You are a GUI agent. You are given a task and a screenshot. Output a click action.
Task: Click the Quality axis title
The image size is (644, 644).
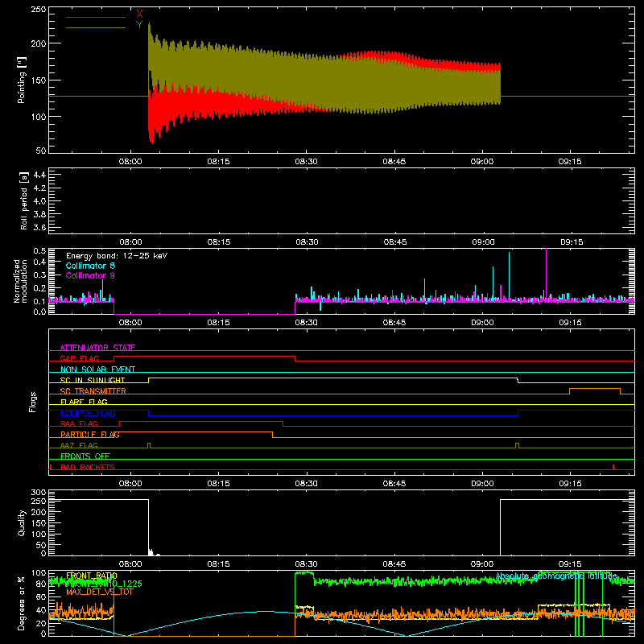coord(22,522)
